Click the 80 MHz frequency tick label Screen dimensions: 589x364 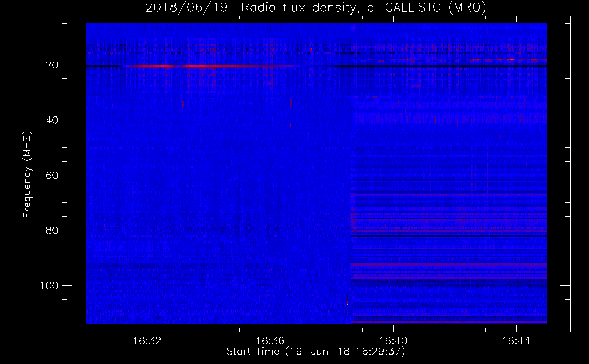(52, 230)
